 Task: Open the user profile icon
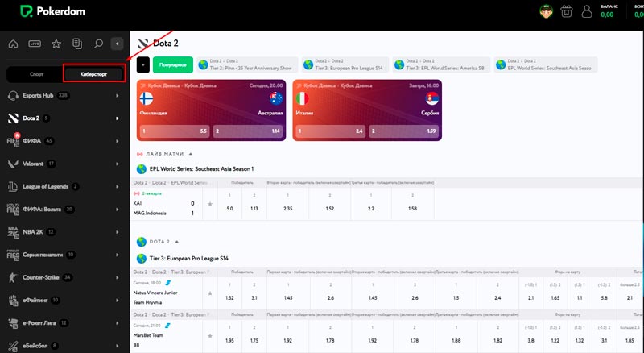(x=587, y=11)
